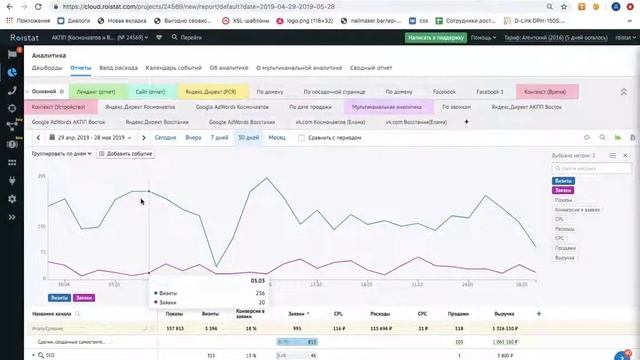Enable the Выручка metric in metrics panel
This screenshot has width=640, height=360.
(564, 258)
